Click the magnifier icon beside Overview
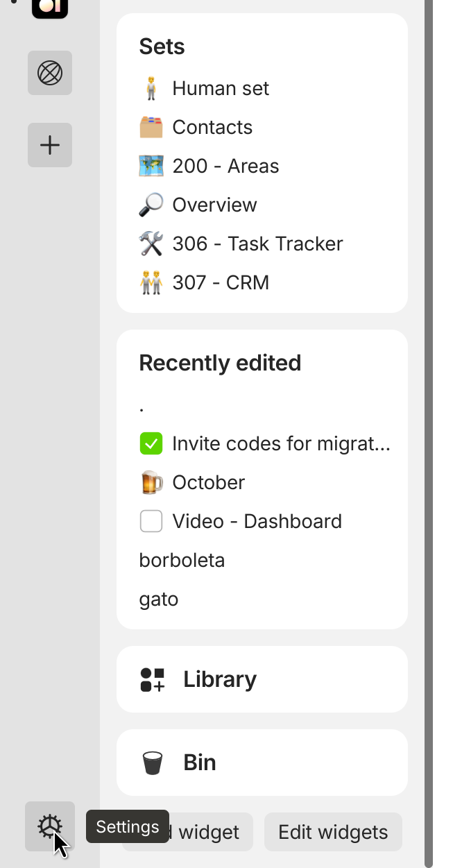 (x=151, y=205)
